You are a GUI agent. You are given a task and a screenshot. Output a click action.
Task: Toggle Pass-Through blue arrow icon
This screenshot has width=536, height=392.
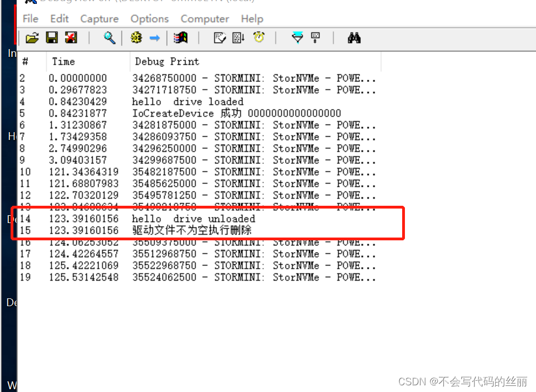tap(155, 37)
